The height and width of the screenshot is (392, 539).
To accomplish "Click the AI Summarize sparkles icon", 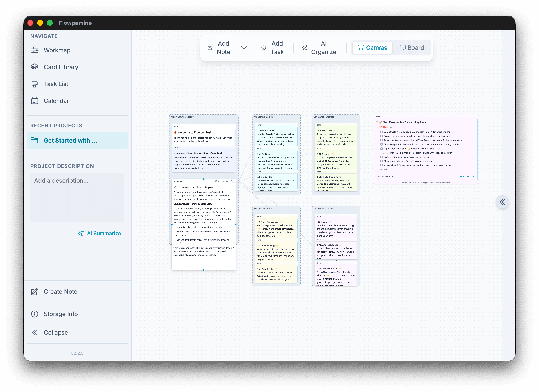I will click(x=81, y=233).
